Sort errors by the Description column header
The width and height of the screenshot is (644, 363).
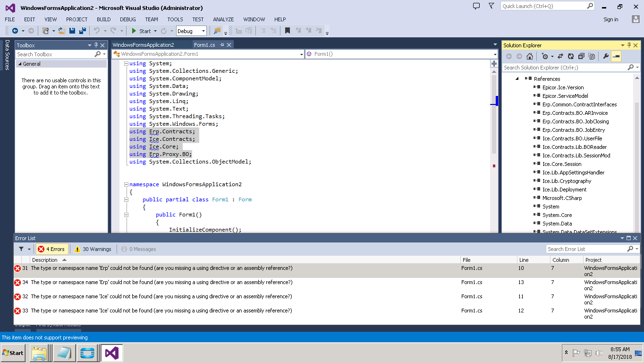pyautogui.click(x=246, y=260)
